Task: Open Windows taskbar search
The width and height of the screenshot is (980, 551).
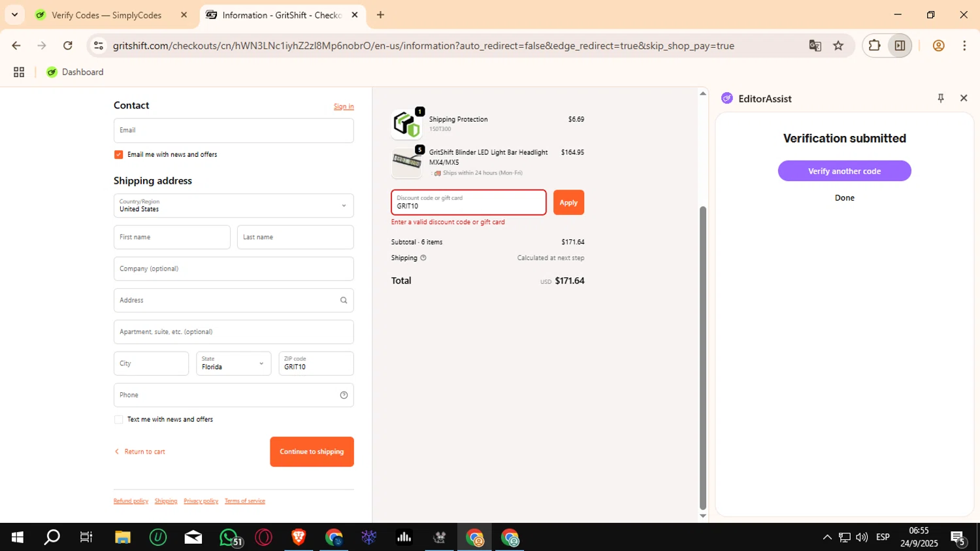Action: tap(52, 537)
